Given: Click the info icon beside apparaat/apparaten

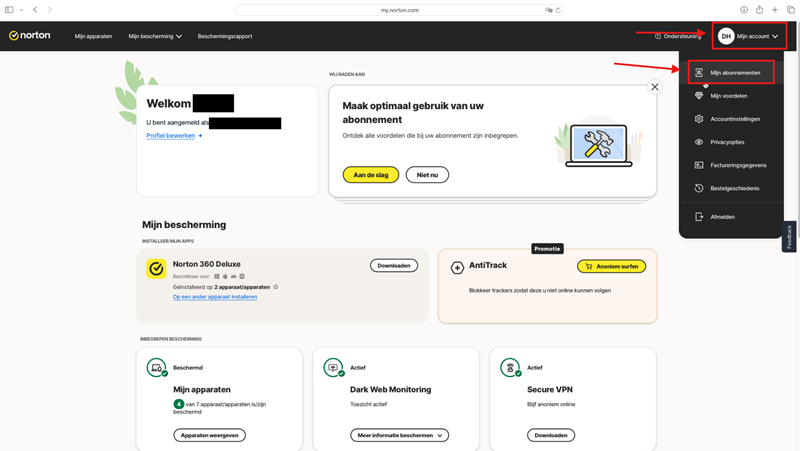Looking at the screenshot, I should click(276, 287).
